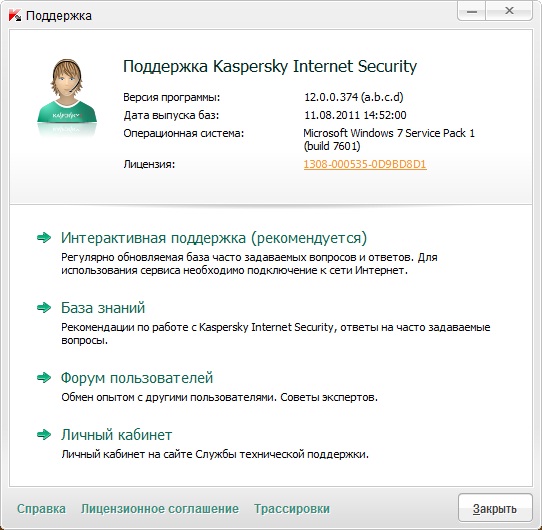Open Личный кабинет link
This screenshot has width=542, height=530.
click(x=116, y=435)
